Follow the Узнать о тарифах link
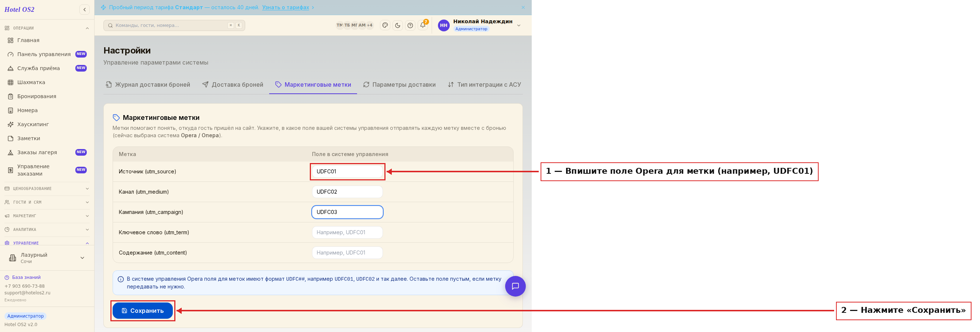Image resolution: width=980 pixels, height=332 pixels. pos(285,7)
